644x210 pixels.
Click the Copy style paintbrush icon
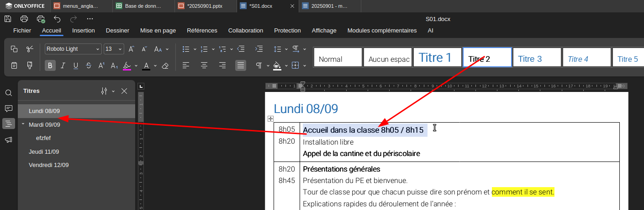[x=30, y=65]
